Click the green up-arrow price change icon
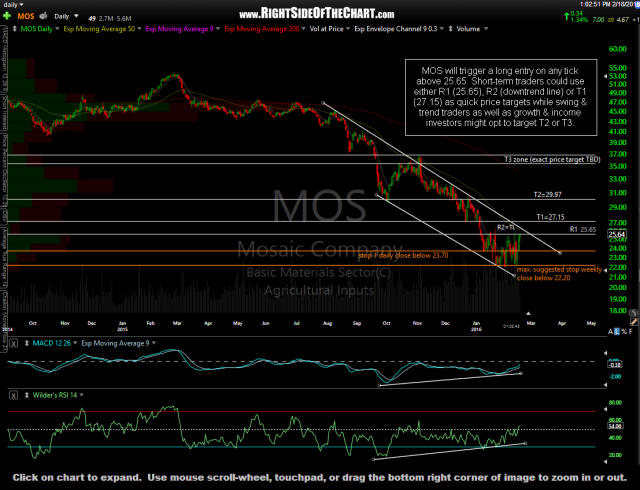Screen dimensions: 640x490 pyautogui.click(x=566, y=16)
